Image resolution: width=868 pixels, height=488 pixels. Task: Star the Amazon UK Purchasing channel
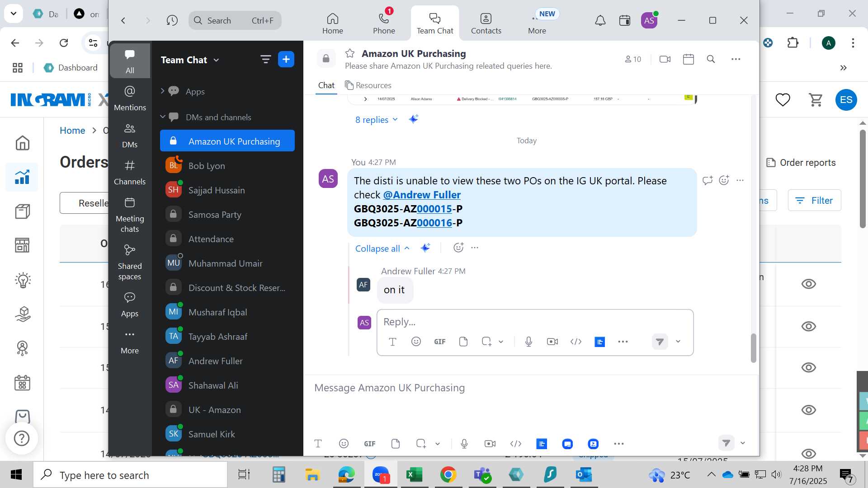(x=350, y=53)
